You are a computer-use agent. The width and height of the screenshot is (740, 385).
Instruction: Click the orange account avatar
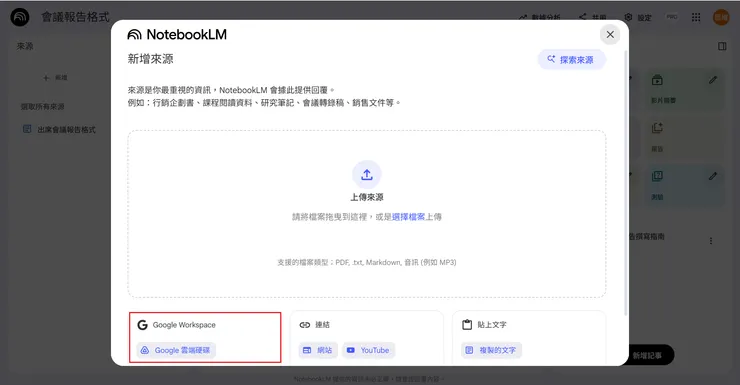point(721,17)
